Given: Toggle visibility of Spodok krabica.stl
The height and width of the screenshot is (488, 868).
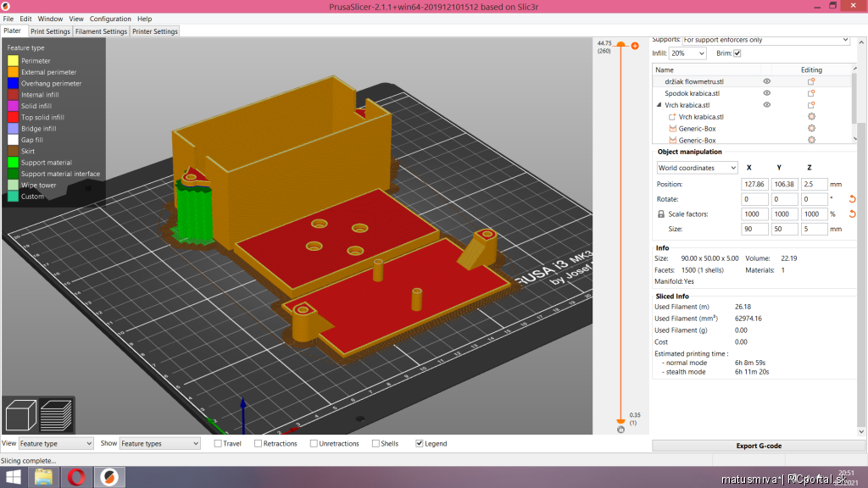Looking at the screenshot, I should 766,93.
